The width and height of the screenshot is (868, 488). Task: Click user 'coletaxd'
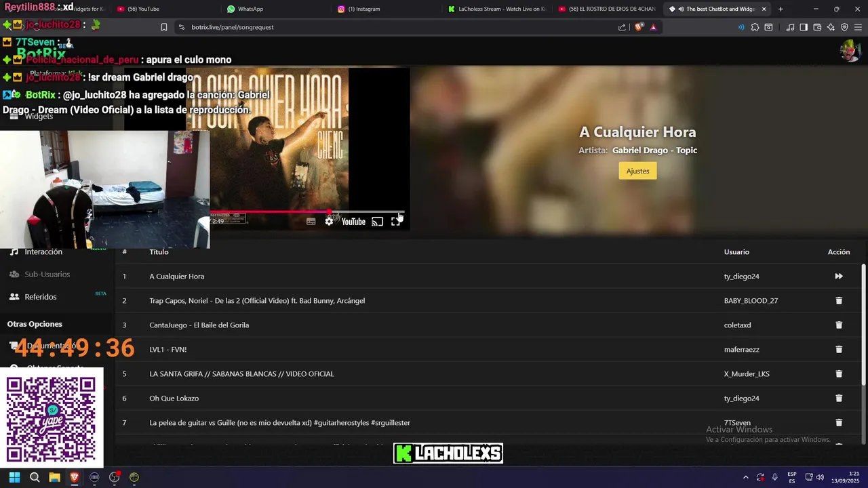click(737, 325)
